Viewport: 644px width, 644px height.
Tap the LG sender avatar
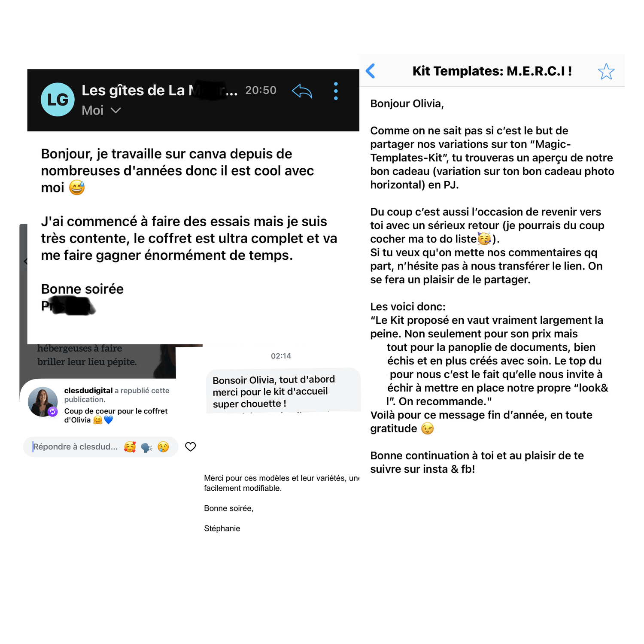point(58,100)
